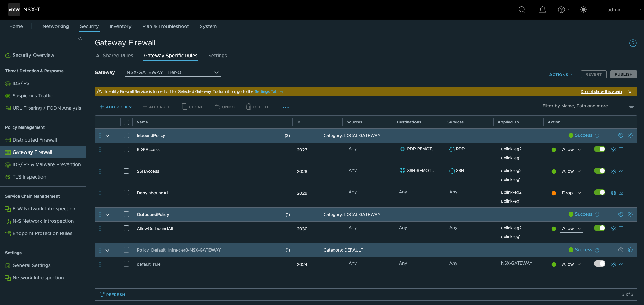Open Suspicious Traffic in sidebar
This screenshot has height=305, width=644.
tap(33, 96)
